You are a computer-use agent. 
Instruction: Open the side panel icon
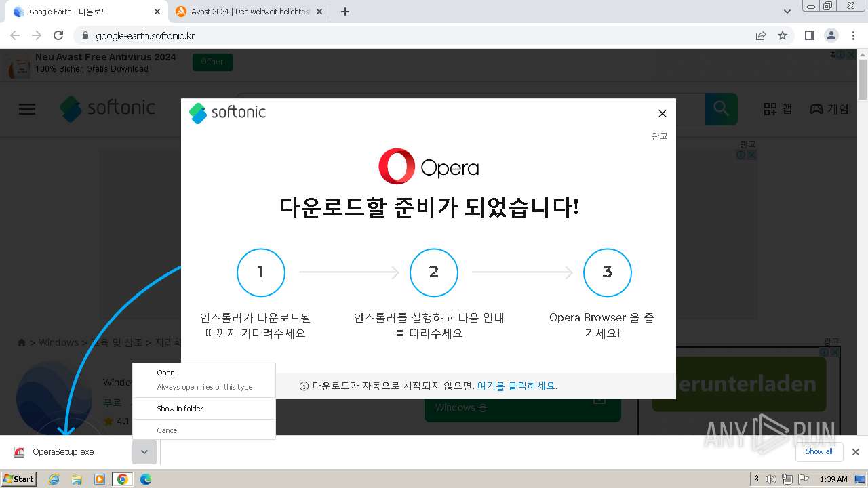pyautogui.click(x=809, y=35)
